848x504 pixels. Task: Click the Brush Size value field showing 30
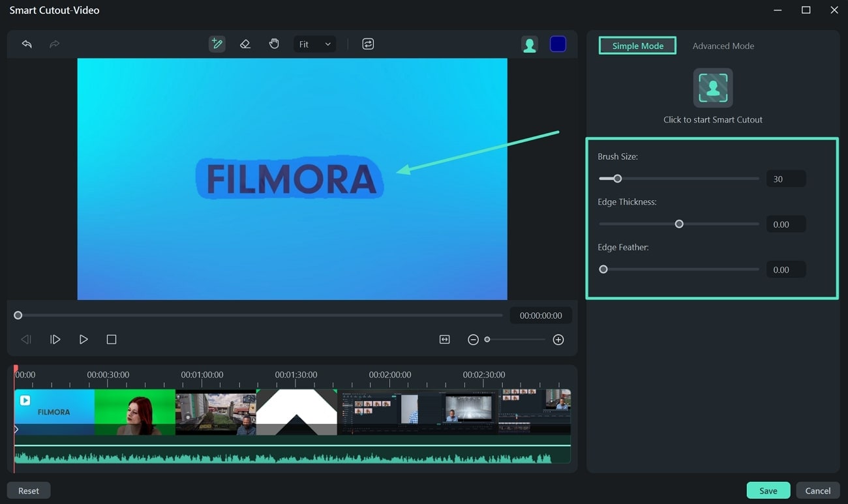tap(786, 179)
